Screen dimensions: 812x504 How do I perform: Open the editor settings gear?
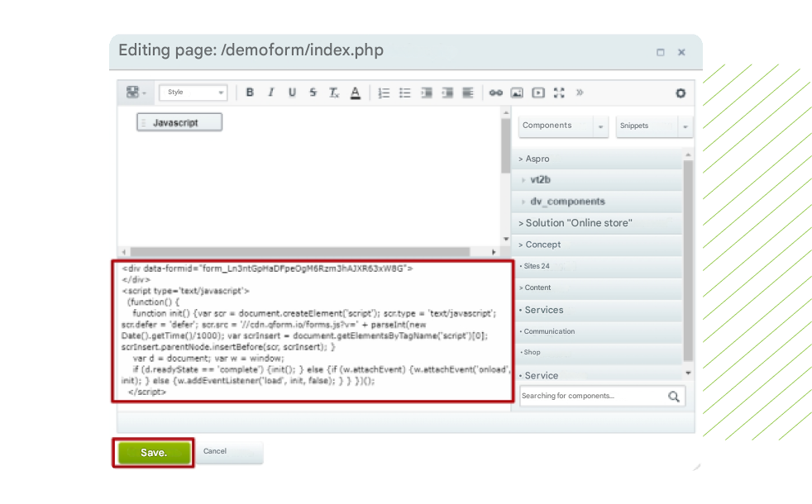pos(681,93)
